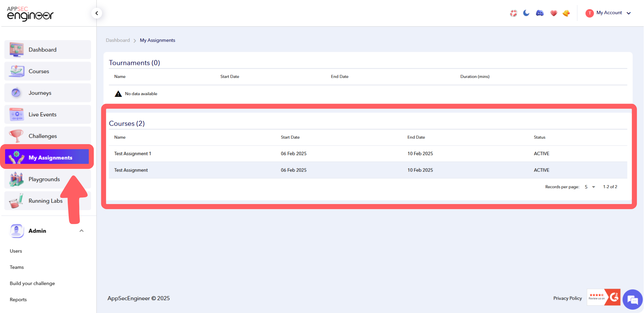Open Journeys from the sidebar icon
Viewport: 644px width, 313px height.
pyautogui.click(x=16, y=93)
